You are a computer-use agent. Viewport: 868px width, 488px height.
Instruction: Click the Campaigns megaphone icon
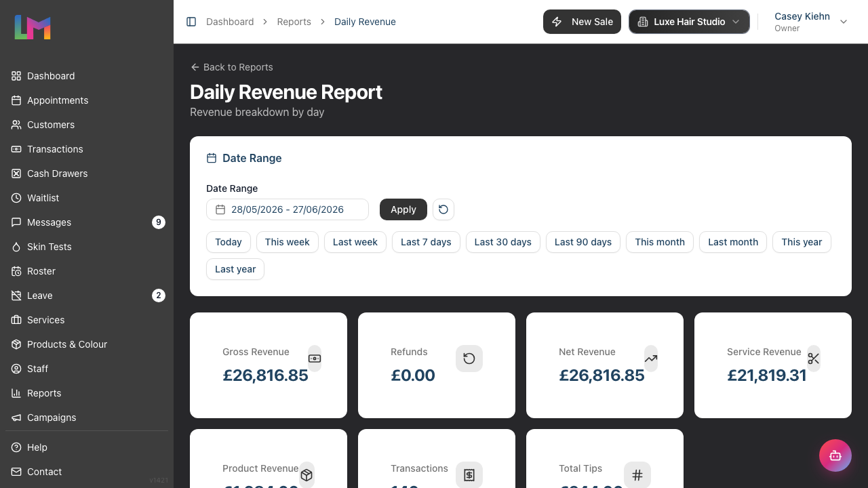[16, 418]
